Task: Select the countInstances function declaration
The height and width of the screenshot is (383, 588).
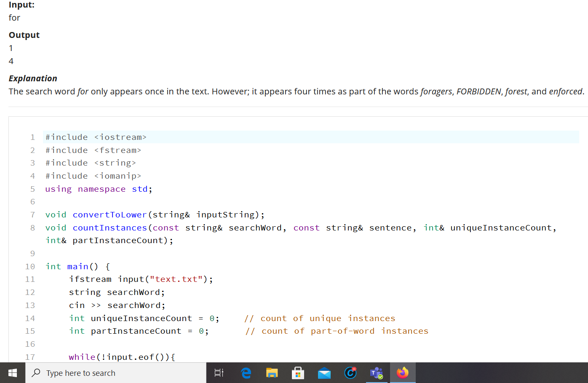Action: pyautogui.click(x=110, y=228)
